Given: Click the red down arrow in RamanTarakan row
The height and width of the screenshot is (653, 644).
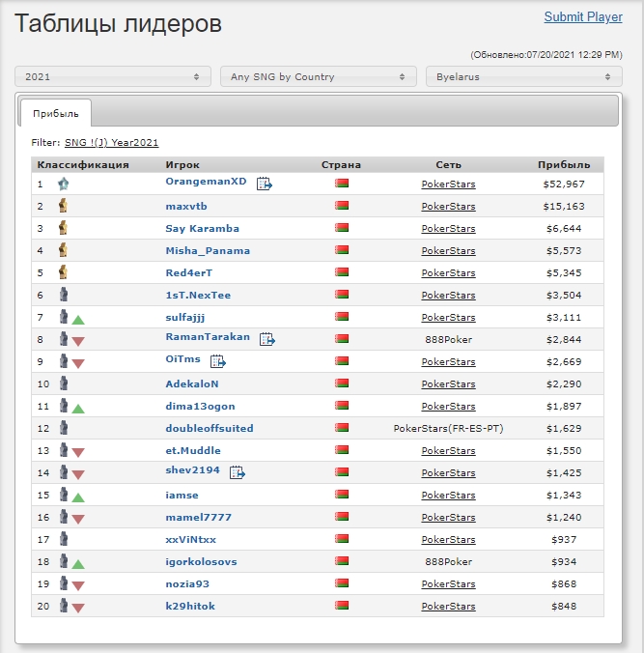Looking at the screenshot, I should tap(78, 342).
